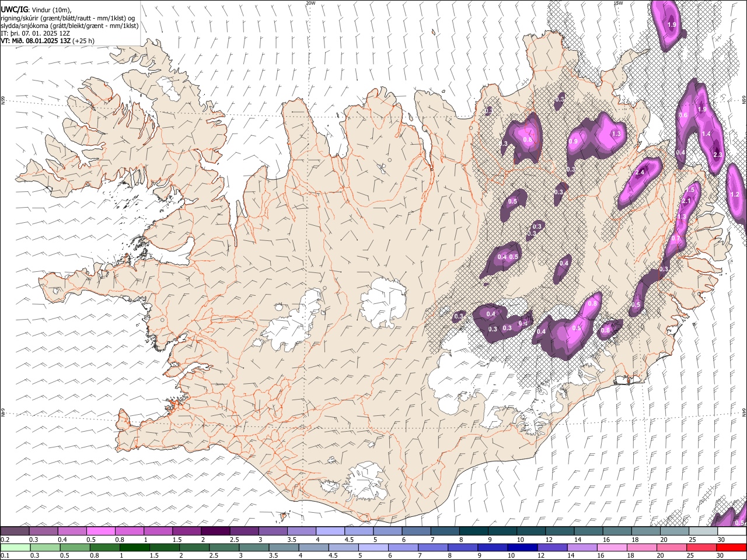Pick the pale gray swatch between 25 and 30, upper row

pos(703,531)
